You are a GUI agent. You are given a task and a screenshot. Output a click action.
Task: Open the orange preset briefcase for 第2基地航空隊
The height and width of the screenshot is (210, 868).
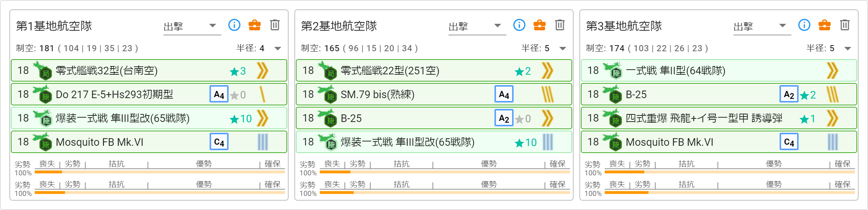(540, 25)
